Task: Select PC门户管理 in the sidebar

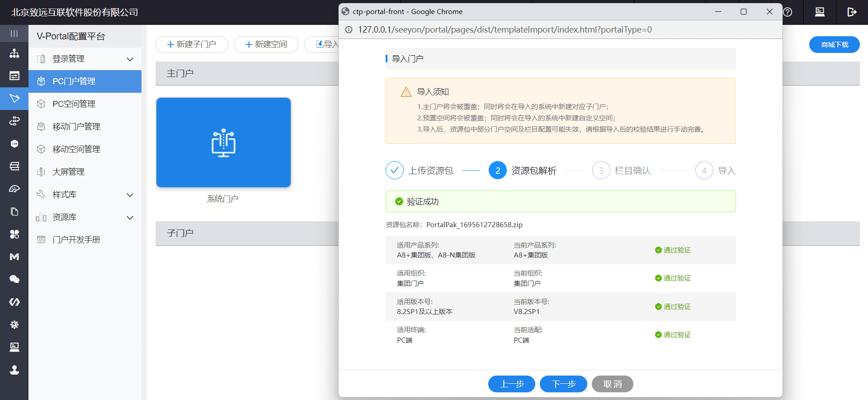Action: pyautogui.click(x=85, y=81)
